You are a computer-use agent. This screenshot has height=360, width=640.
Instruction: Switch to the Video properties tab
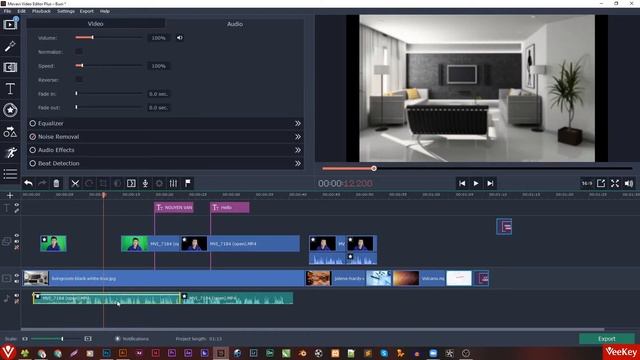pos(96,24)
